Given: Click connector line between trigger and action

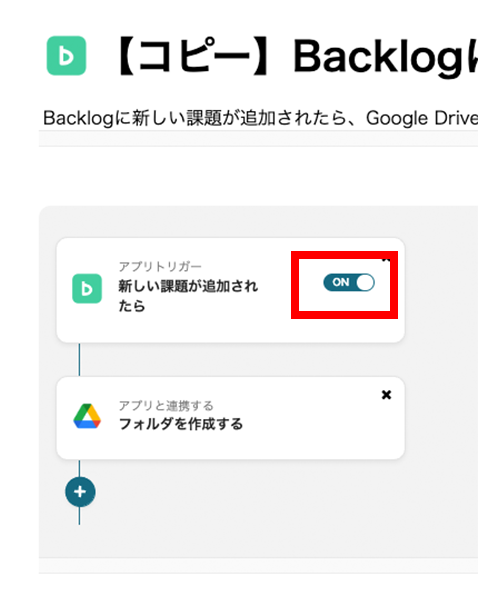Looking at the screenshot, I should (x=79, y=360).
